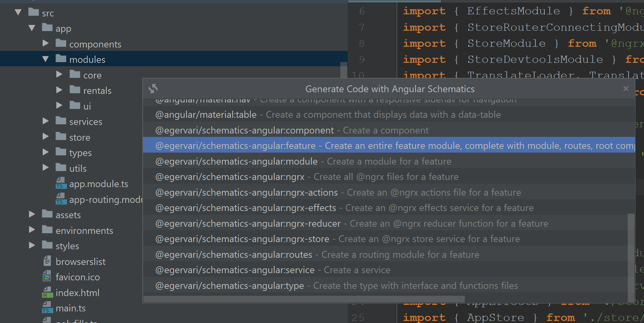
Task: Select app.module.ts in project tree
Action: point(99,184)
